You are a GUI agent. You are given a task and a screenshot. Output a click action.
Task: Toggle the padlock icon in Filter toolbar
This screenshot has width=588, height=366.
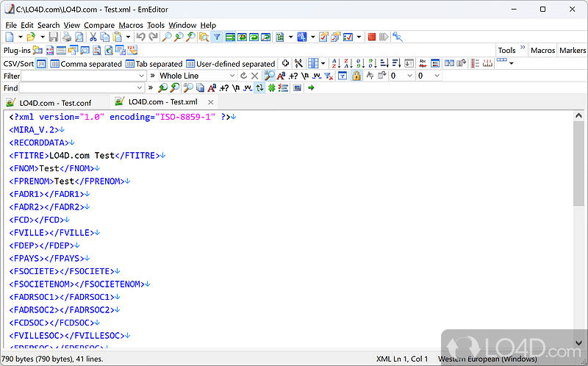[x=356, y=76]
